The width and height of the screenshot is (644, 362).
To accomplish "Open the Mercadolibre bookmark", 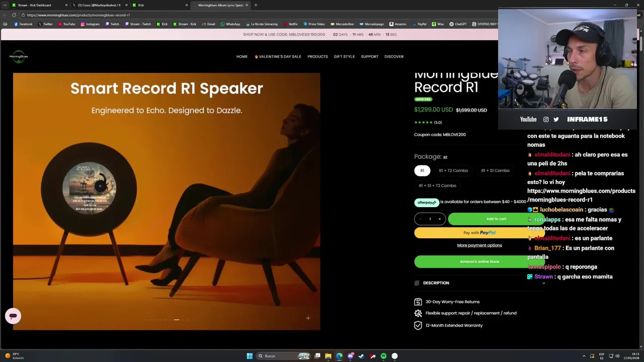I will click(x=342, y=24).
